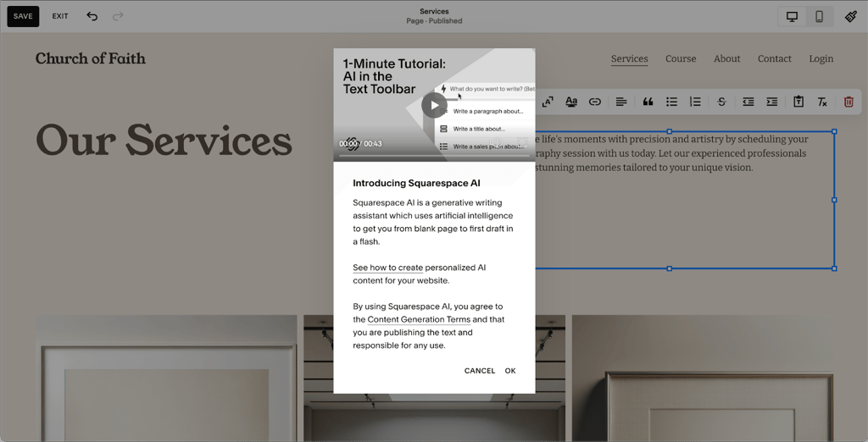Seek along the tutorial video progress bar
The image size is (868, 442).
pos(434,156)
